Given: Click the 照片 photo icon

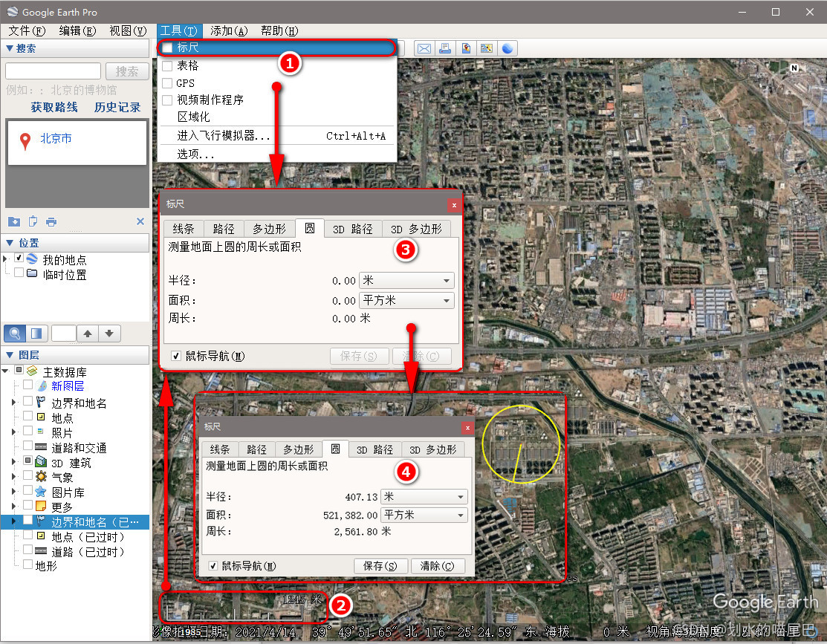Looking at the screenshot, I should [x=41, y=432].
